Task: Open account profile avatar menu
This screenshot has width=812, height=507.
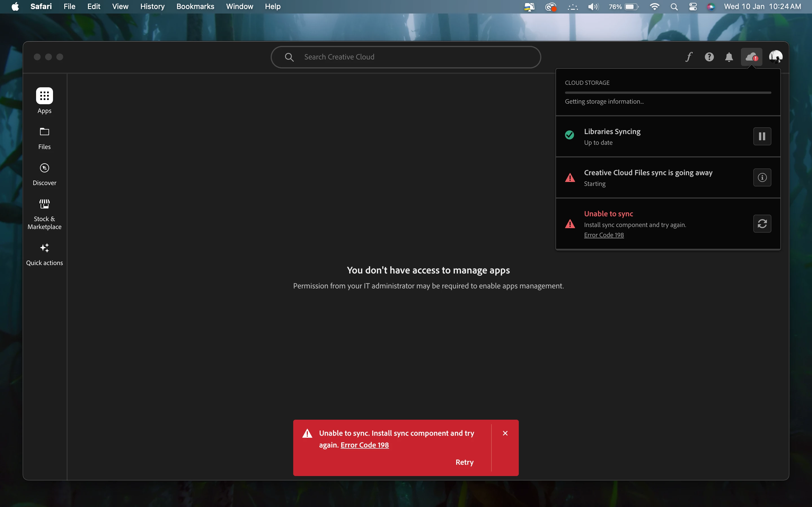Action: 775,57
